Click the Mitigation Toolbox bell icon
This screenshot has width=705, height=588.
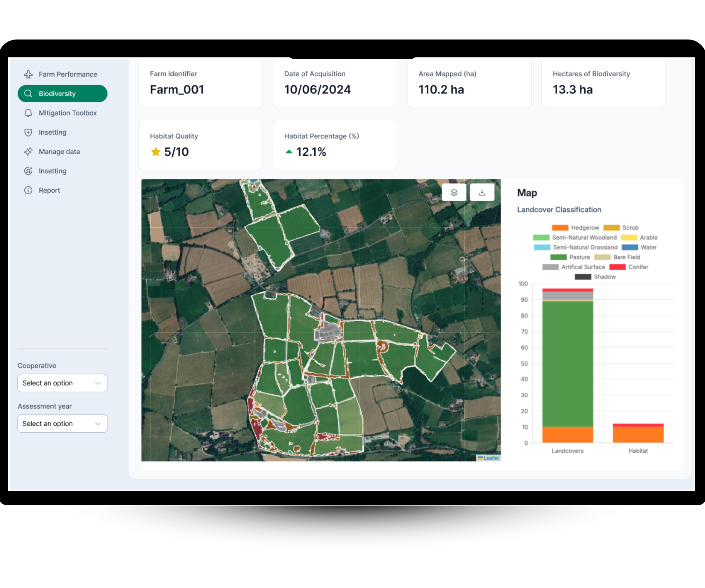(28, 113)
